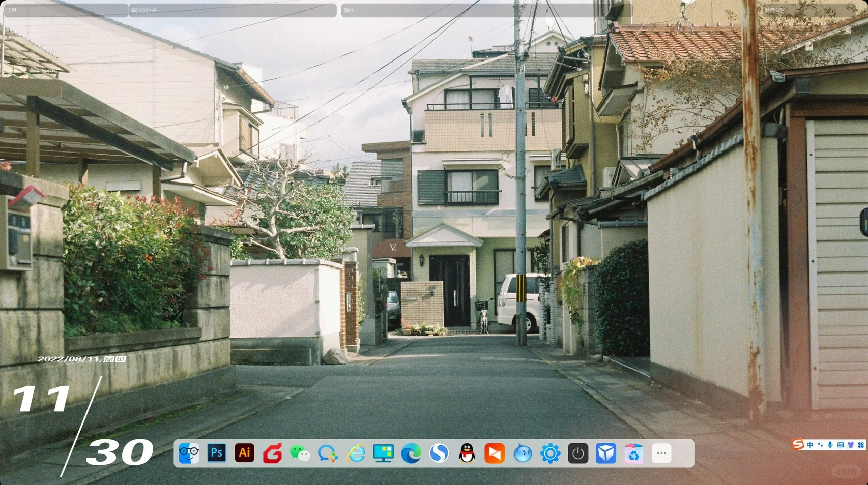This screenshot has height=485, width=868.
Task: Open the orange video player app in dock
Action: (x=495, y=453)
